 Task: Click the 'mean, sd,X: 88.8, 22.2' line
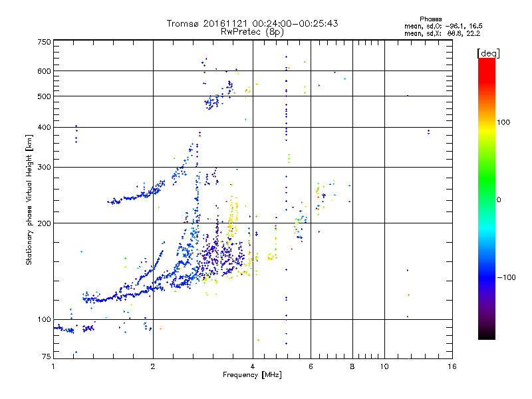[x=442, y=33]
